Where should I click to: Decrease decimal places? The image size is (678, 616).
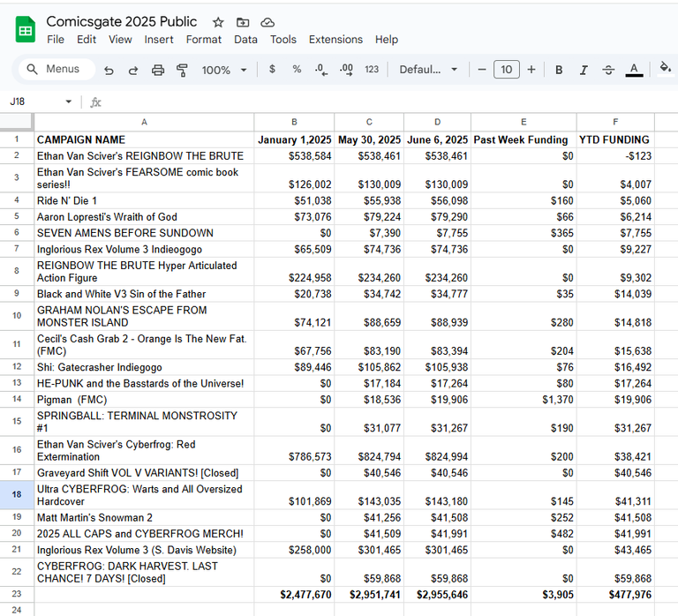click(321, 70)
